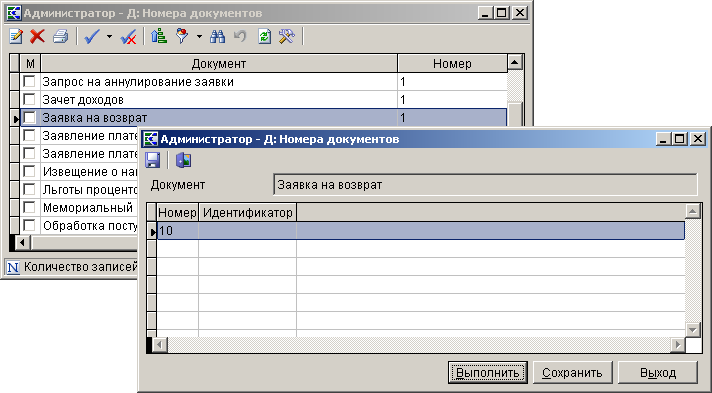
Task: Open dropdown arrow next to filter funnel
Action: pos(199,36)
